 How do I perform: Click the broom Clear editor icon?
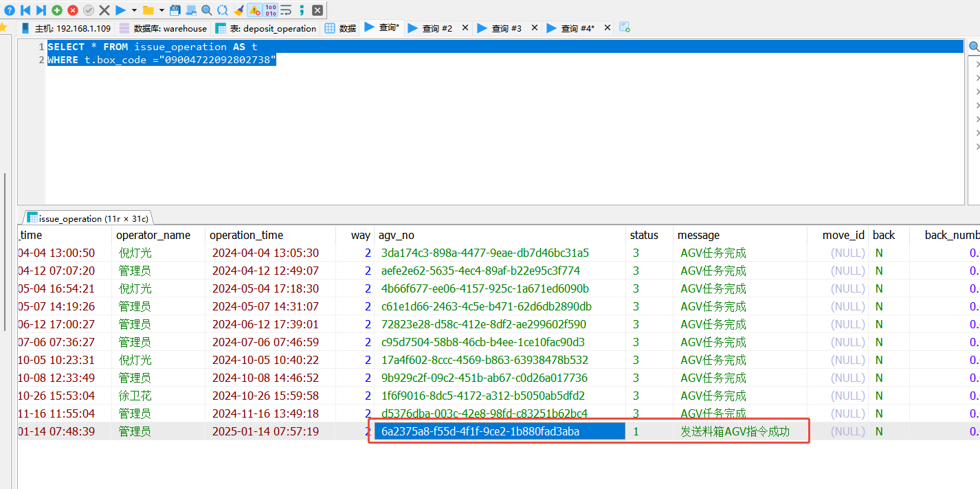click(238, 10)
